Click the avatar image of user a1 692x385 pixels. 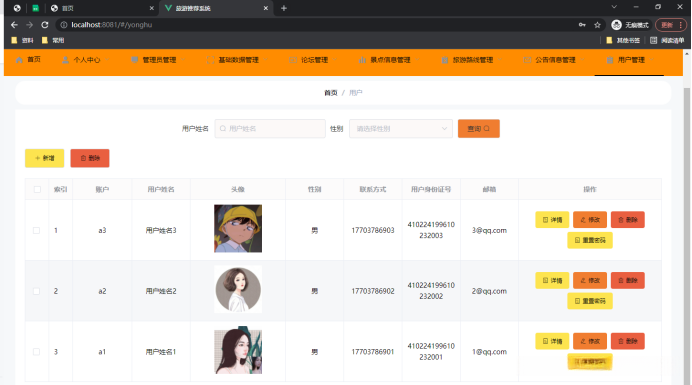click(238, 350)
